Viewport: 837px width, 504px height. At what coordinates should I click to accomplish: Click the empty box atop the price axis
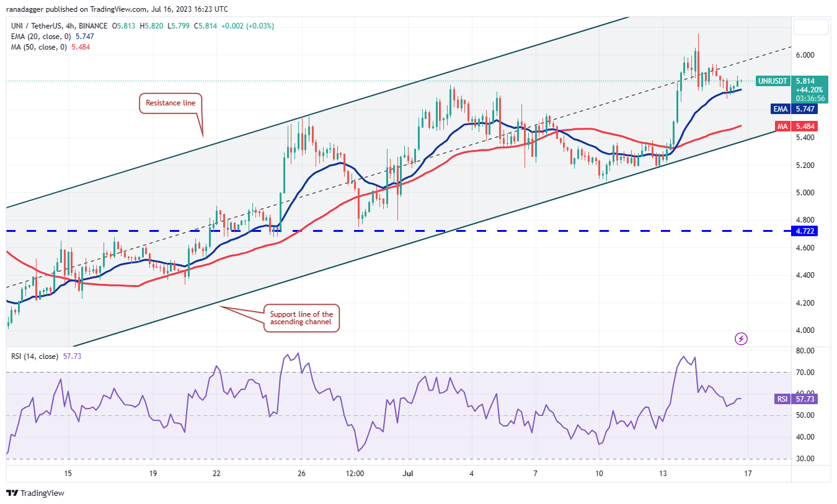(811, 27)
